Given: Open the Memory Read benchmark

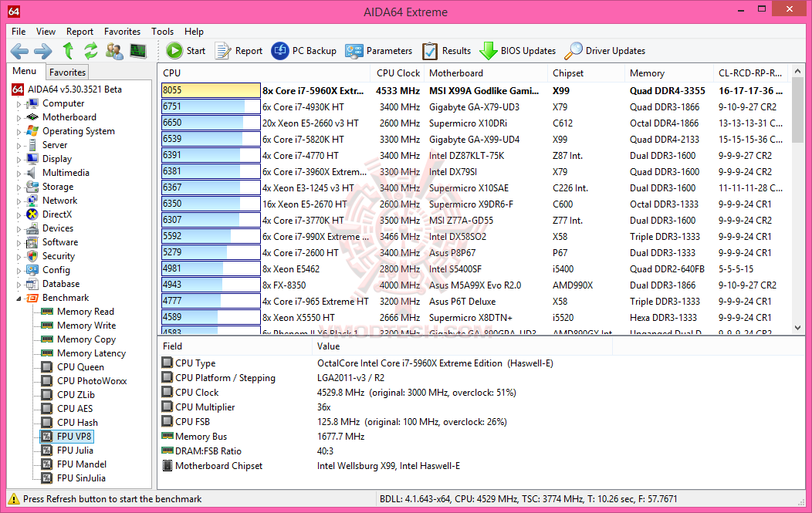Looking at the screenshot, I should point(86,312).
